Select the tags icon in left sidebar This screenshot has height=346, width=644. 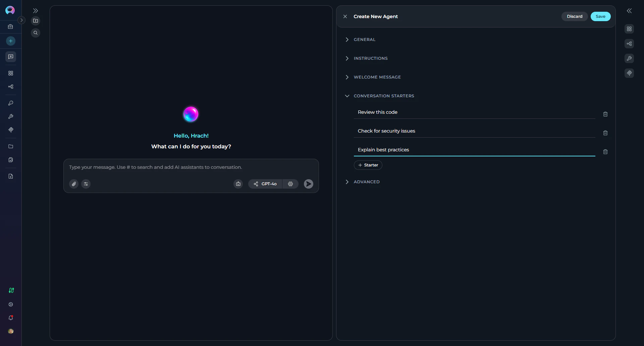[x=10, y=130]
